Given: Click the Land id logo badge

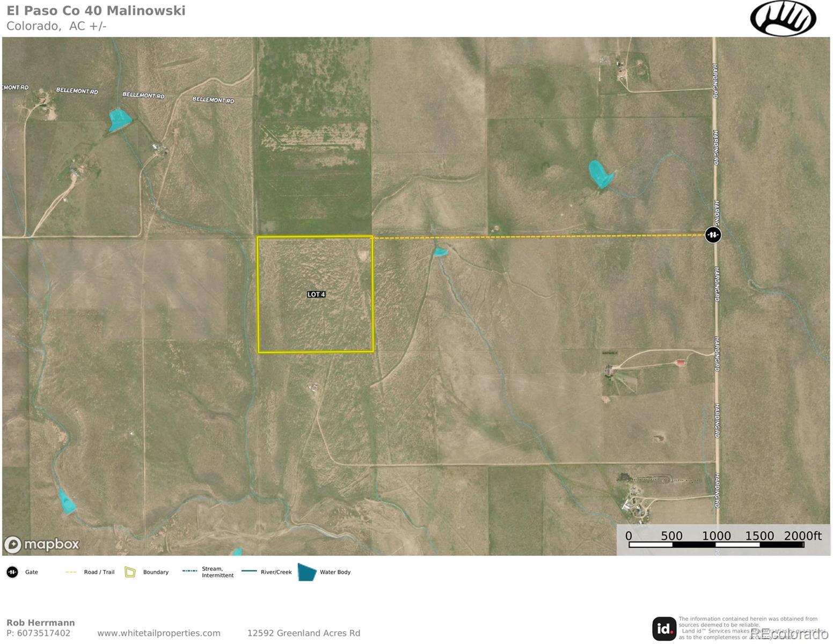Looking at the screenshot, I should click(x=664, y=628).
